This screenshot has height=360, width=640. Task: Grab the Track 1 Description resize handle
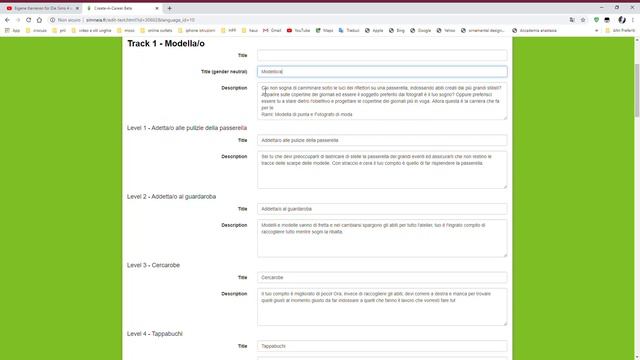pyautogui.click(x=505, y=118)
